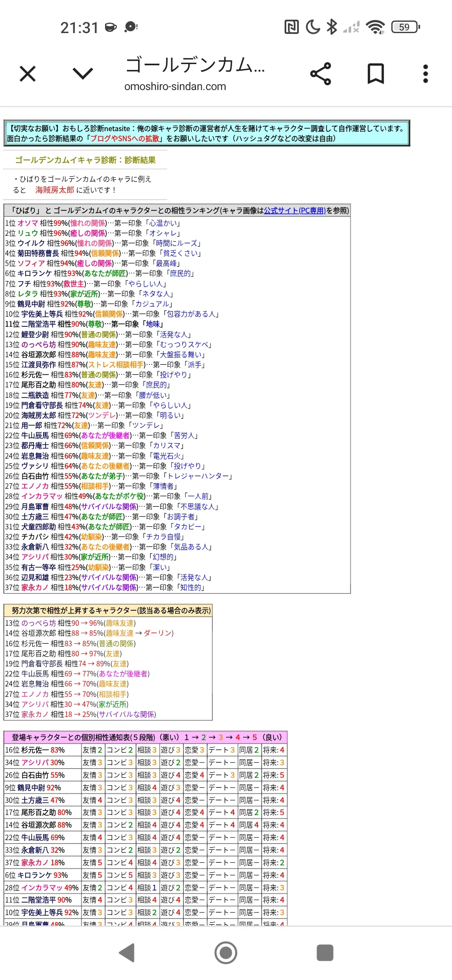Select ranking row 9位 鶴見中尉
Image resolution: width=452 pixels, height=980 pixels.
click(x=90, y=304)
